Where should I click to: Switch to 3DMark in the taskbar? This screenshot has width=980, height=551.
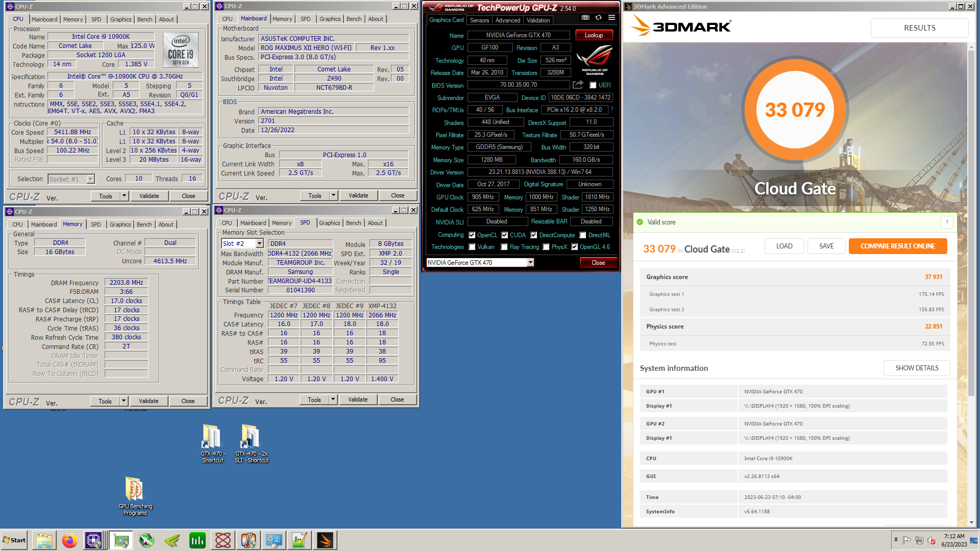click(x=325, y=540)
